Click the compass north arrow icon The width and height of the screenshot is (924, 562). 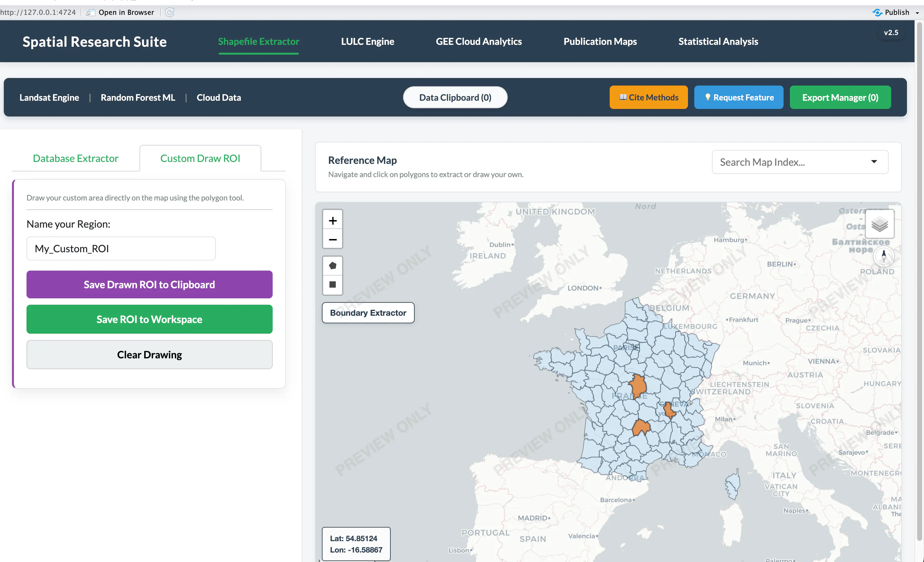[x=884, y=256]
